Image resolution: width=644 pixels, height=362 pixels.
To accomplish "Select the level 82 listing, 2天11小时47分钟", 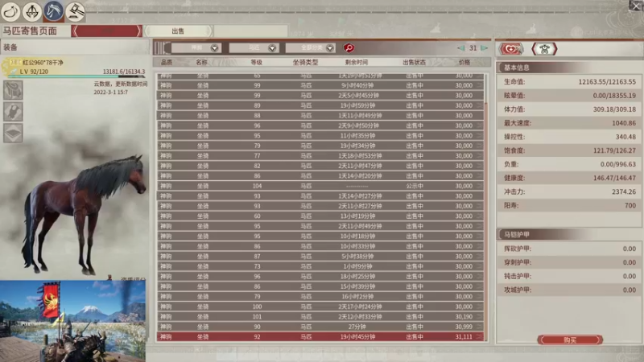I will pos(320,166).
